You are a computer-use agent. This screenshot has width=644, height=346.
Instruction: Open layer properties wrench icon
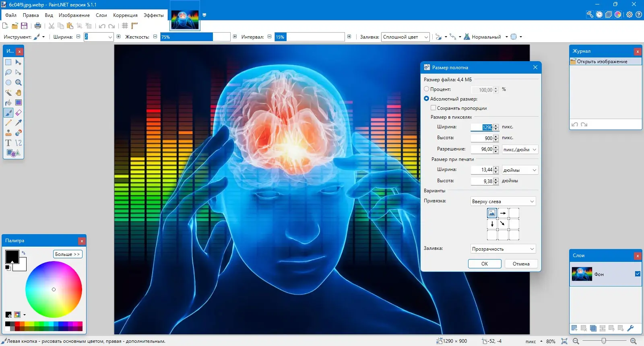(630, 328)
